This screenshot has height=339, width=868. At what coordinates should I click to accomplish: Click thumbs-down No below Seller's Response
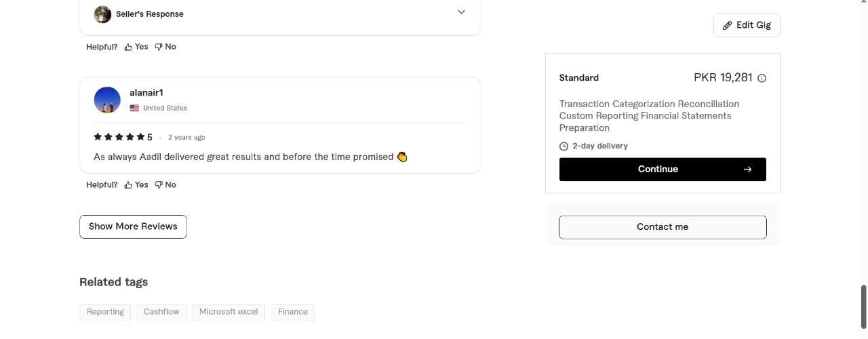165,47
